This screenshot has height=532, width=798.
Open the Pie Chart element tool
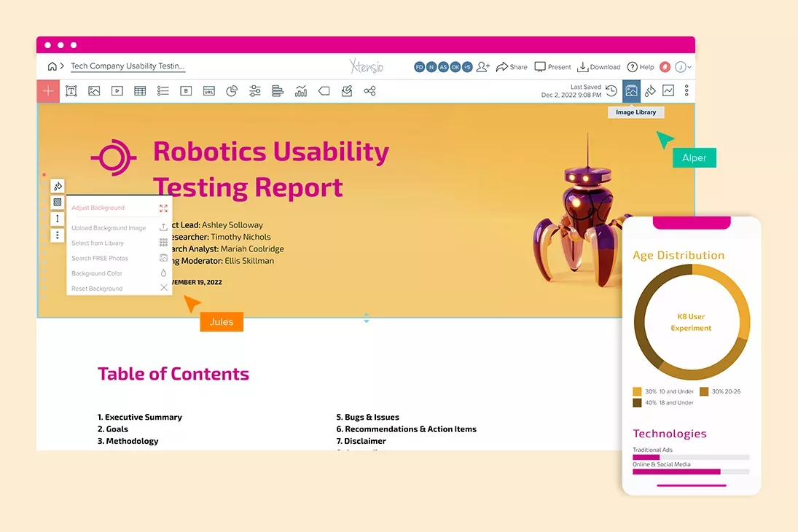coord(230,90)
